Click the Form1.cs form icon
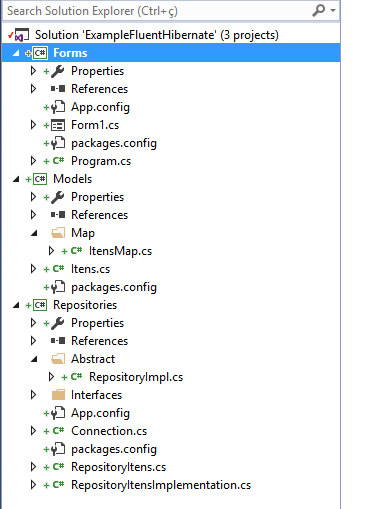The width and height of the screenshot is (385, 509). point(58,125)
